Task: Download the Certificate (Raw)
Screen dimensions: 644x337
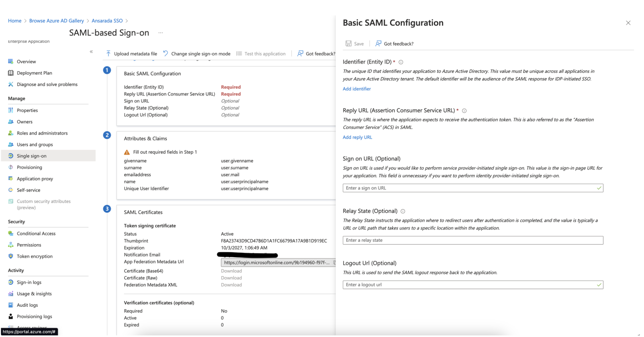Action: click(x=231, y=278)
